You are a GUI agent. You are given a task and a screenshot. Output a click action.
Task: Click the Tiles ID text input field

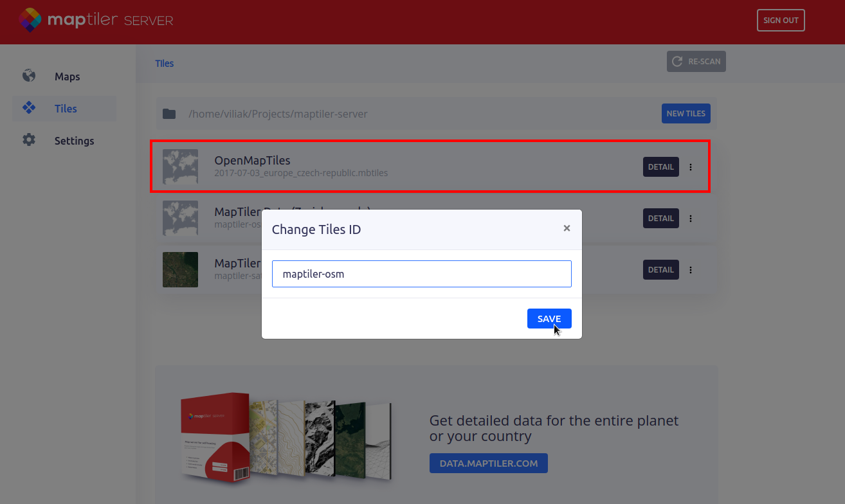[421, 274]
